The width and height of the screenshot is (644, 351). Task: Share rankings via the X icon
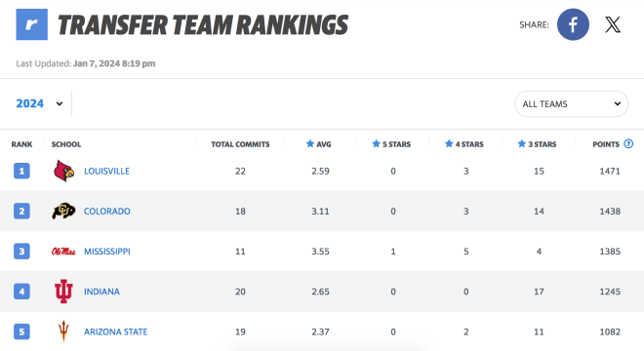[613, 24]
